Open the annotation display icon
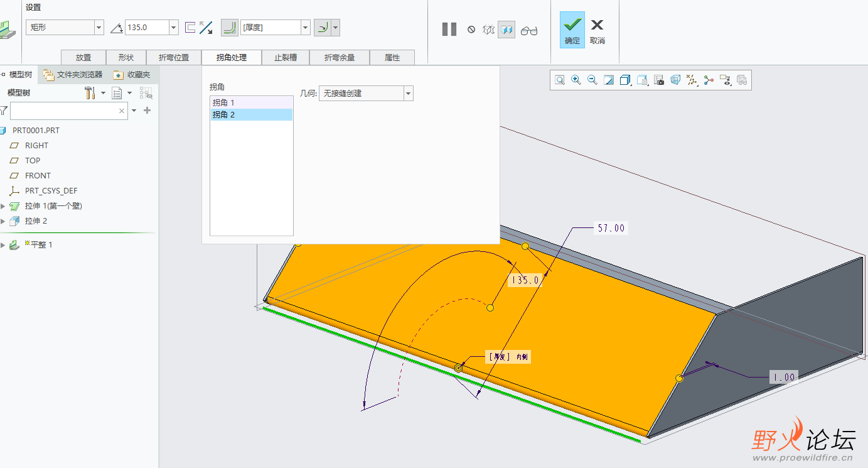Image resolution: width=868 pixels, height=468 pixels. [x=726, y=80]
